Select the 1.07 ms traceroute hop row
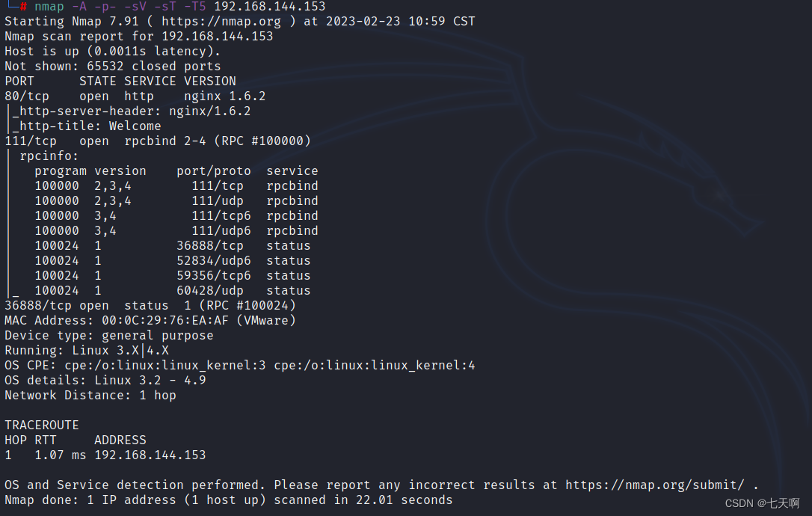812x516 pixels. tap(105, 455)
